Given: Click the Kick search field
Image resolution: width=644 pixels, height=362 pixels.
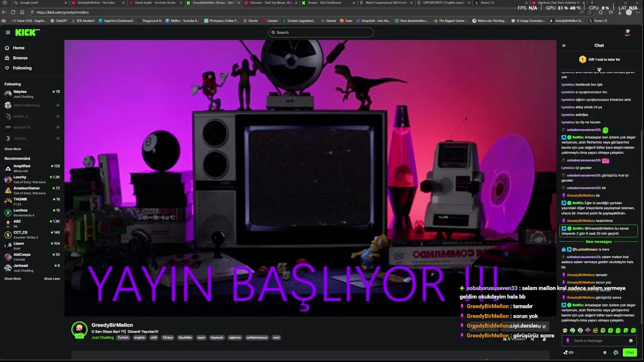Looking at the screenshot, I should [321, 32].
